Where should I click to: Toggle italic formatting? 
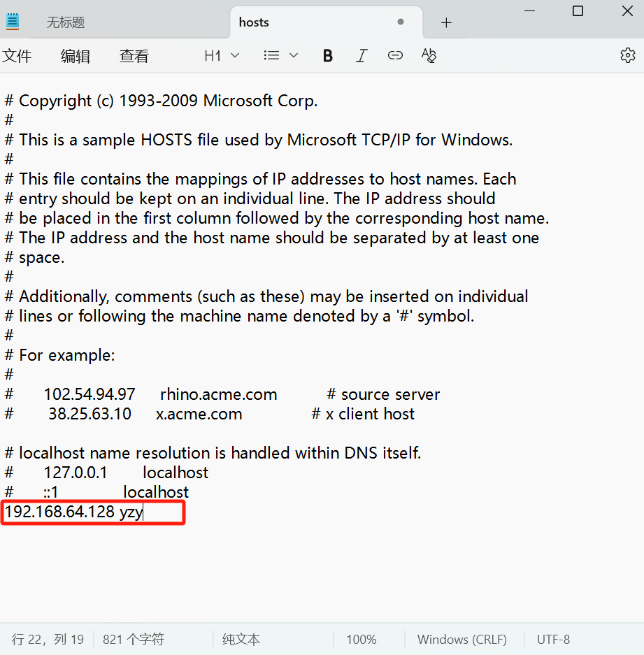pos(362,55)
